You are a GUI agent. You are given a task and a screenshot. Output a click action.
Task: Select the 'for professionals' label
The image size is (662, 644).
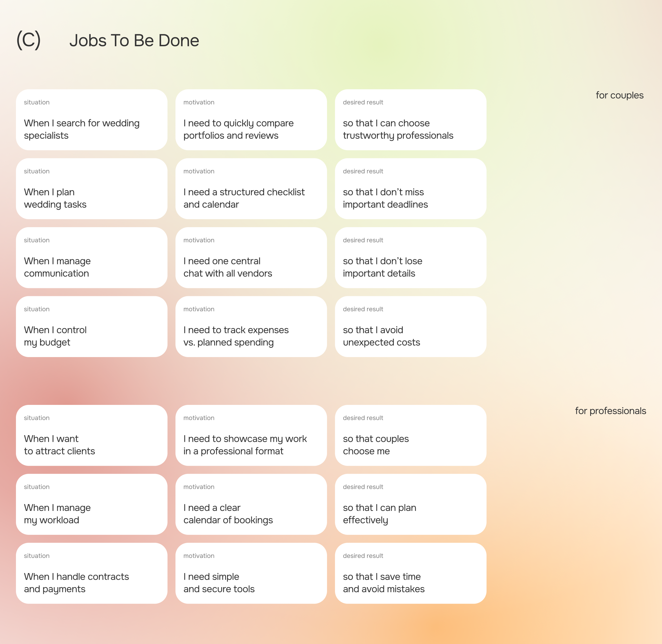pos(610,411)
